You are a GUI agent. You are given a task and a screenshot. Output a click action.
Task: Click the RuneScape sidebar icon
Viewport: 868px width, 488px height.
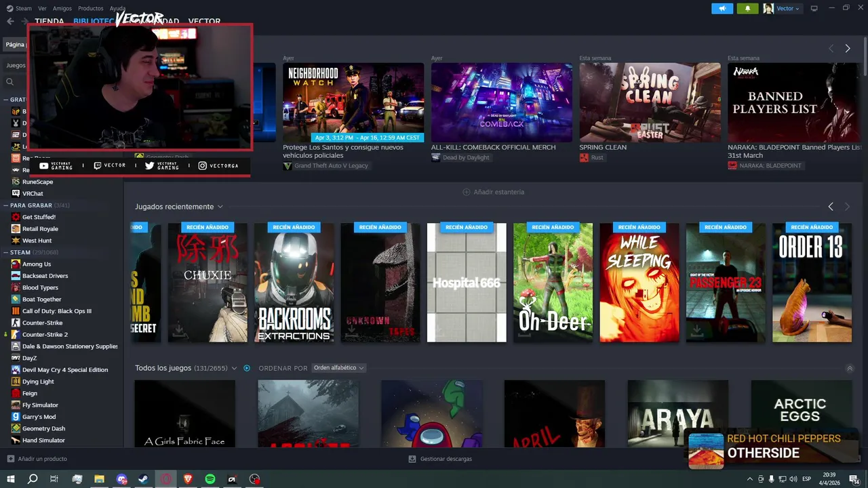(16, 182)
